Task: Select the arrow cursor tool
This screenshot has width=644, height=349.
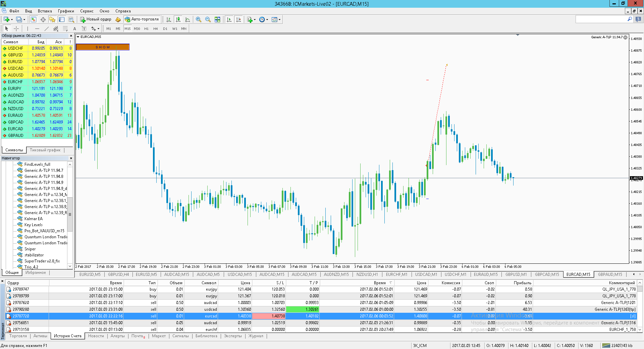Action: pyautogui.click(x=7, y=29)
